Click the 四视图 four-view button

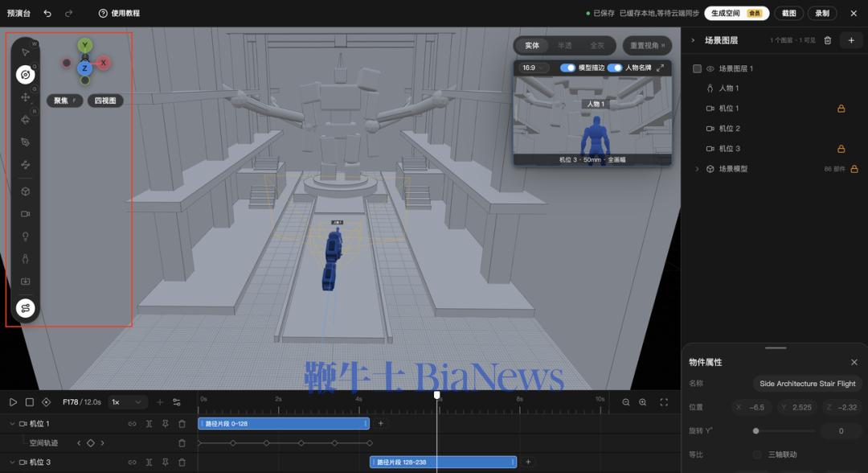pyautogui.click(x=105, y=101)
